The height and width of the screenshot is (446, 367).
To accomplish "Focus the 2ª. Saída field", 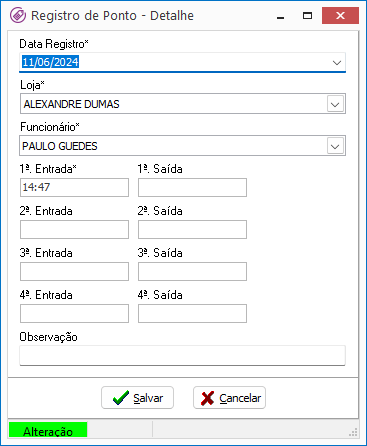I will click(192, 229).
